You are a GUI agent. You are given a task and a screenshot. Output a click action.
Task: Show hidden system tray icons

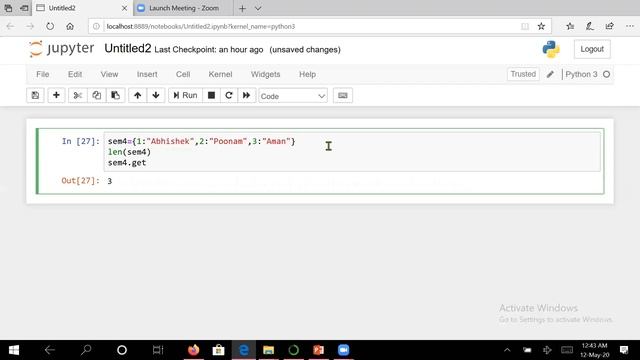507,350
